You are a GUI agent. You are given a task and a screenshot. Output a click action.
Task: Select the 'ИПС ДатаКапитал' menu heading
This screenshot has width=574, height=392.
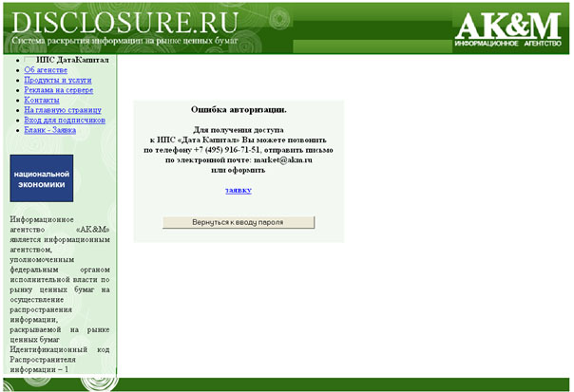72,60
